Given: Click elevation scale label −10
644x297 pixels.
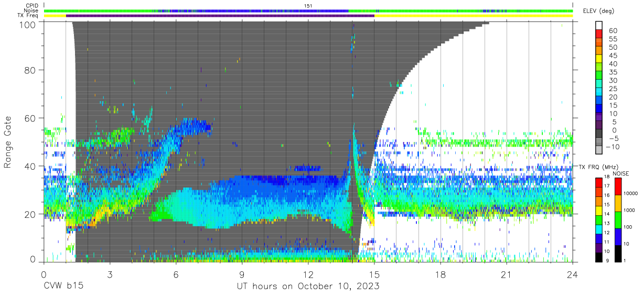Looking at the screenshot, I should [x=613, y=147].
